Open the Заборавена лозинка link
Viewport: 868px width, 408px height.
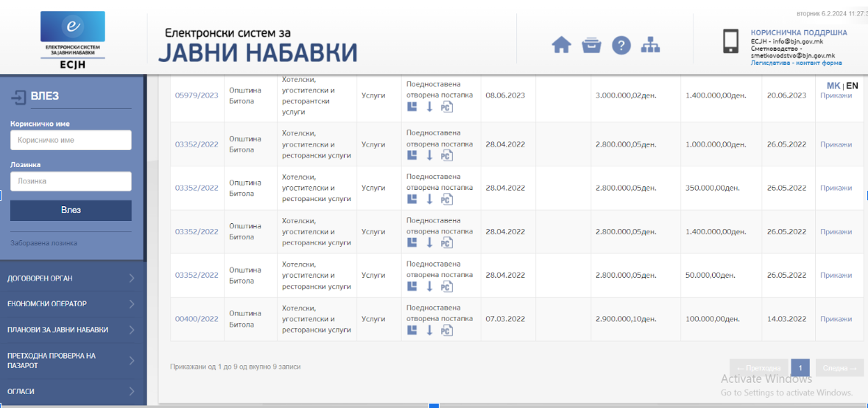point(43,243)
